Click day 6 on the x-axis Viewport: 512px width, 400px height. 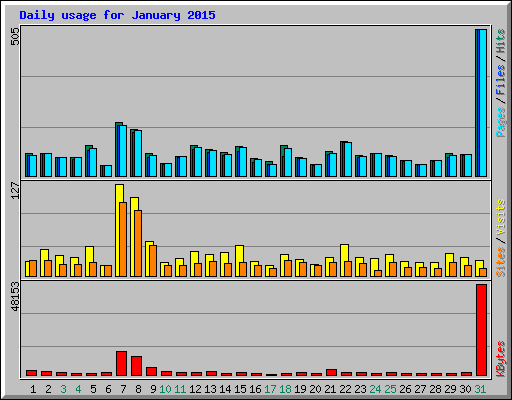click(x=108, y=389)
